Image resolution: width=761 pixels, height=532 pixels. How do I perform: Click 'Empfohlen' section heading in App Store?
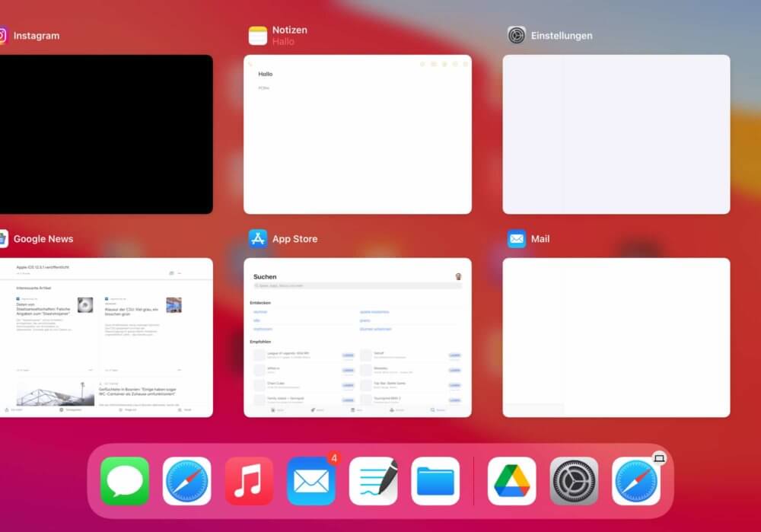point(260,342)
